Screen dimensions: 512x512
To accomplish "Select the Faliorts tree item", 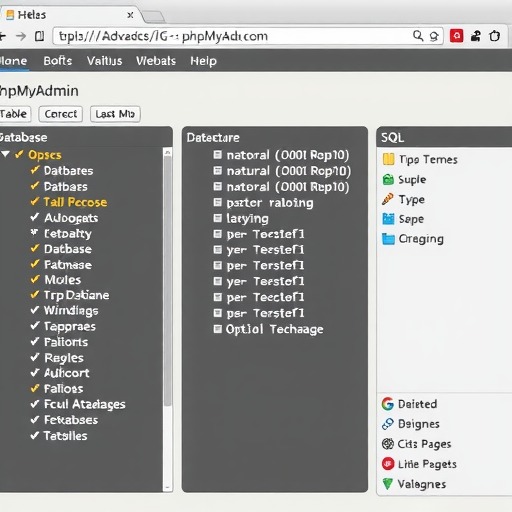I will tap(66, 342).
